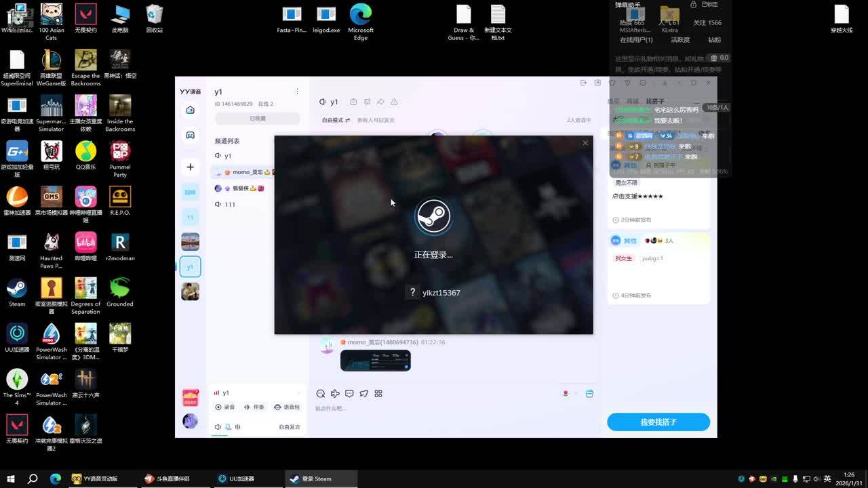
Task: Close the Steam login dialog
Action: click(585, 143)
